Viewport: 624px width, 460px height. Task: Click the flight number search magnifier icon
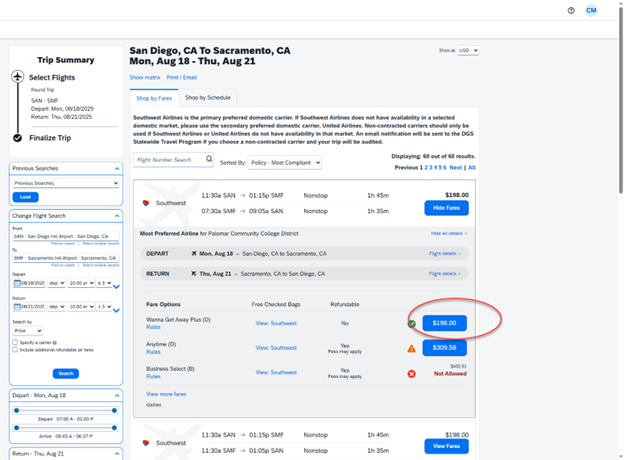point(209,159)
